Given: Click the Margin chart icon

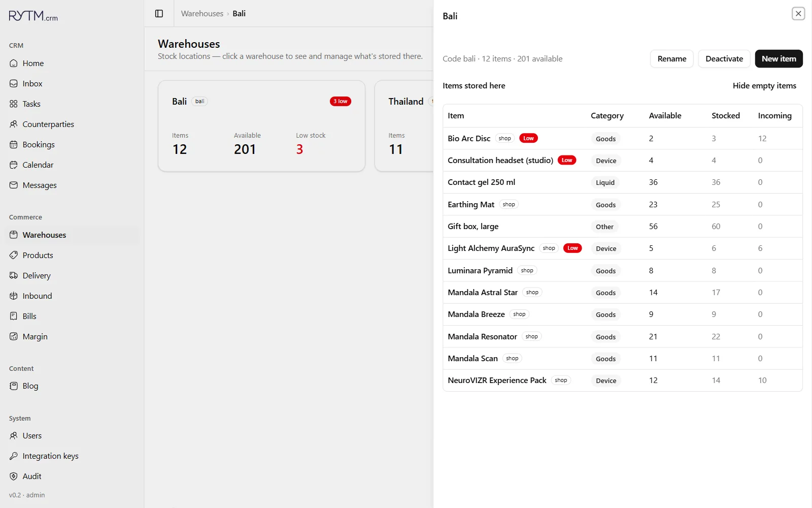Looking at the screenshot, I should click(x=14, y=337).
